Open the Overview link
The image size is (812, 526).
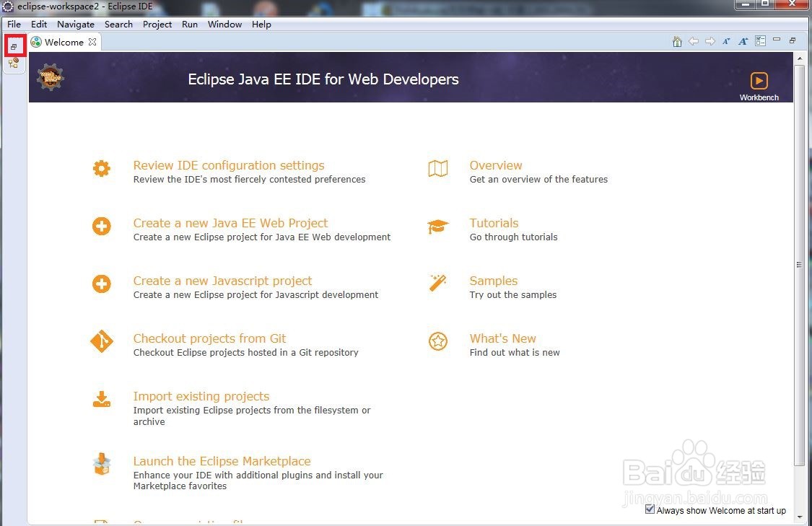(496, 165)
